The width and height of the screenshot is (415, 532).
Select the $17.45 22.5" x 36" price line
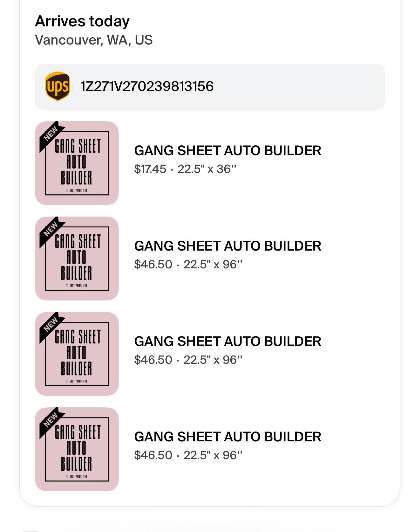tap(185, 169)
